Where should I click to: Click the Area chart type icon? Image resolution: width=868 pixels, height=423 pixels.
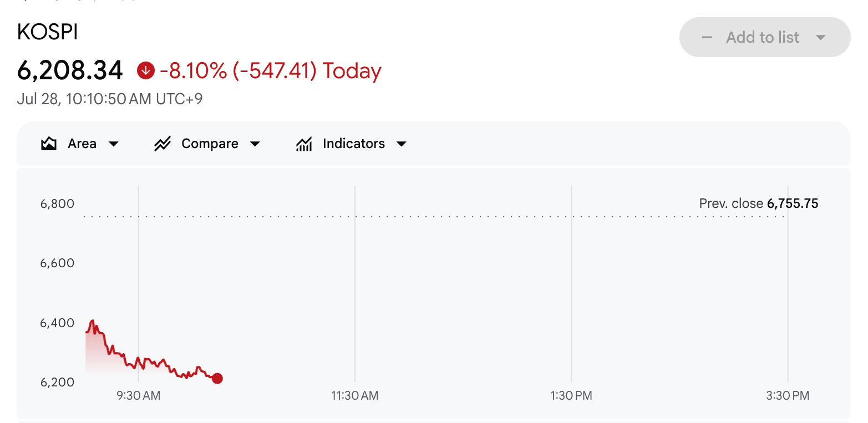[49, 144]
